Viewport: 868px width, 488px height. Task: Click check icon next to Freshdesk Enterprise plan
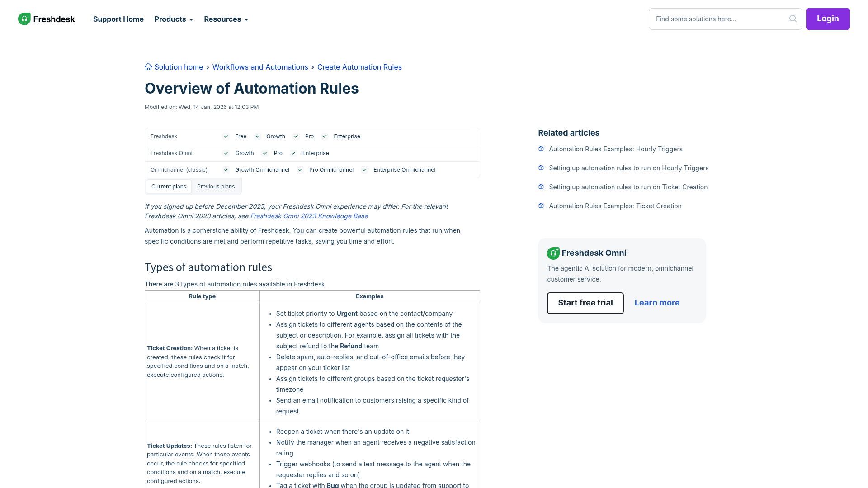(325, 136)
